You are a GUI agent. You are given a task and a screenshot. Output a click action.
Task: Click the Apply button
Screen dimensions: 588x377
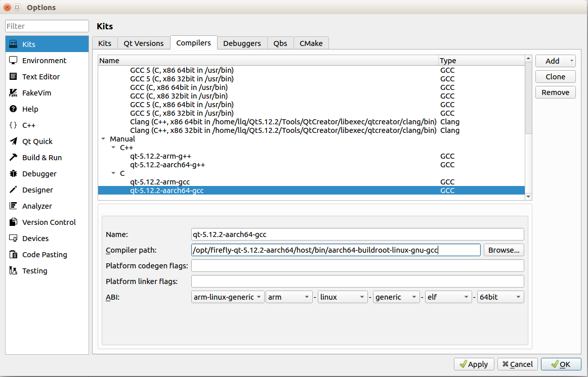pyautogui.click(x=474, y=364)
